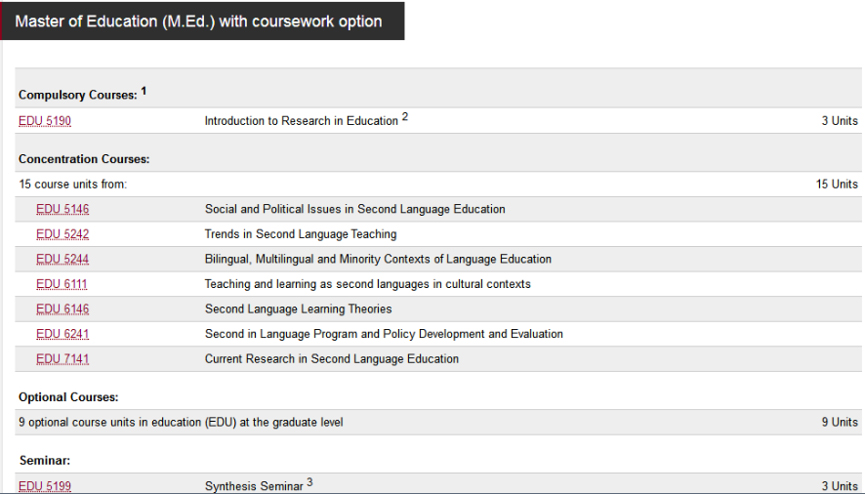This screenshot has height=494, width=865.
Task: Click footnote 1 beside Compulsory Courses
Action: tap(144, 91)
